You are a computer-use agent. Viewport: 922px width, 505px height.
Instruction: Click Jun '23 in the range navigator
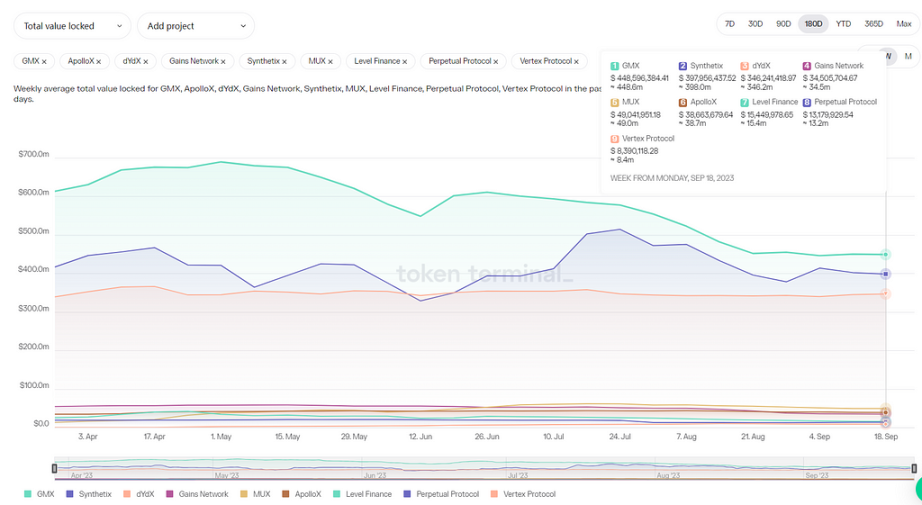[375, 475]
